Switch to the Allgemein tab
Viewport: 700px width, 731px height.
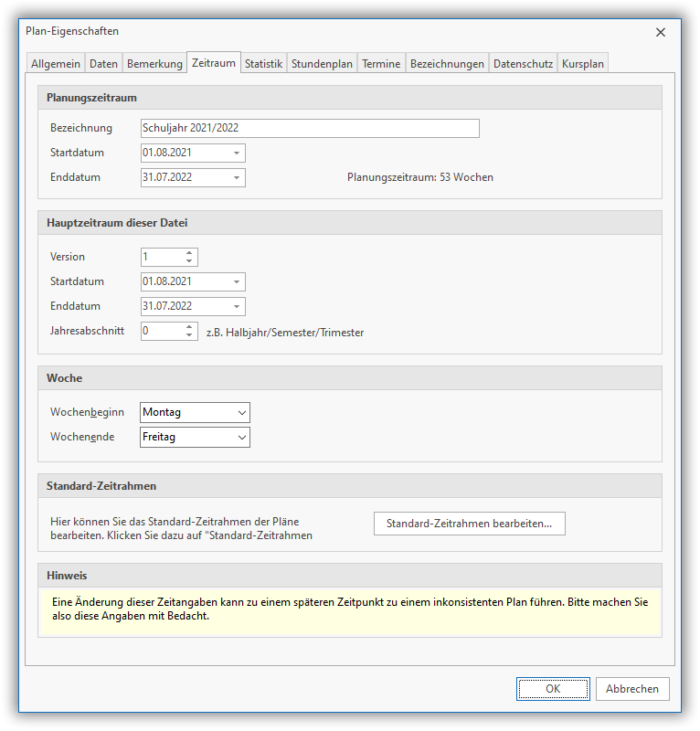[56, 64]
